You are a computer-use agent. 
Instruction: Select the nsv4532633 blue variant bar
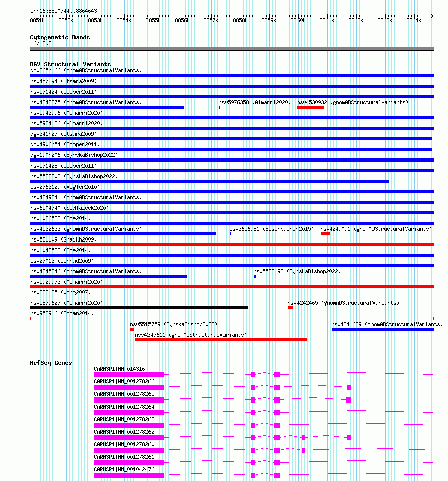pyautogui.click(x=123, y=234)
